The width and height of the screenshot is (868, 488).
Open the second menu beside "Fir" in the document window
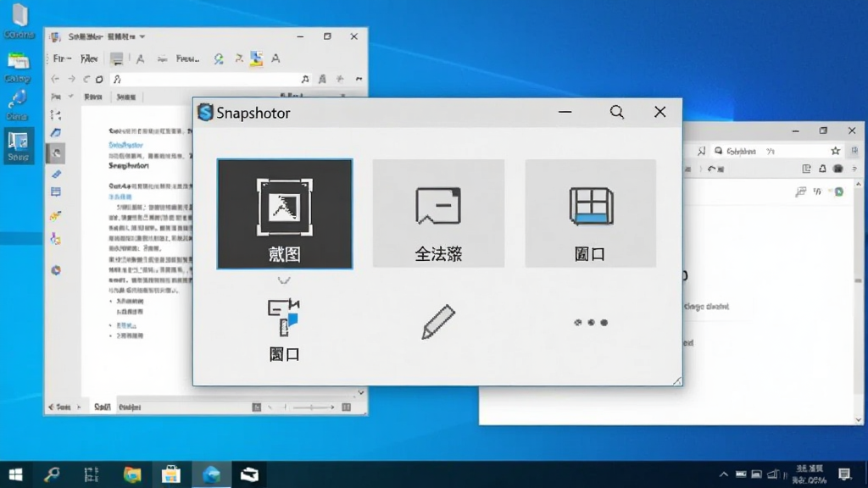point(89,58)
